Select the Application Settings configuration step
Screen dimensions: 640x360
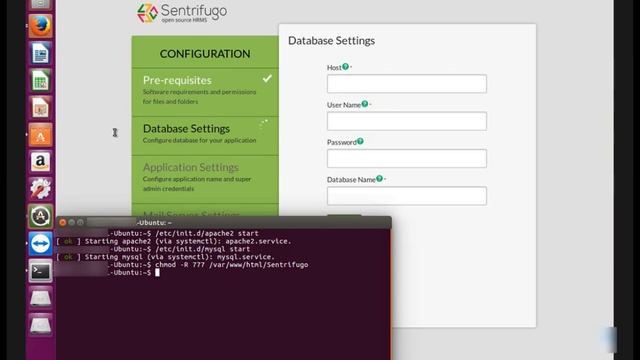[x=205, y=179]
